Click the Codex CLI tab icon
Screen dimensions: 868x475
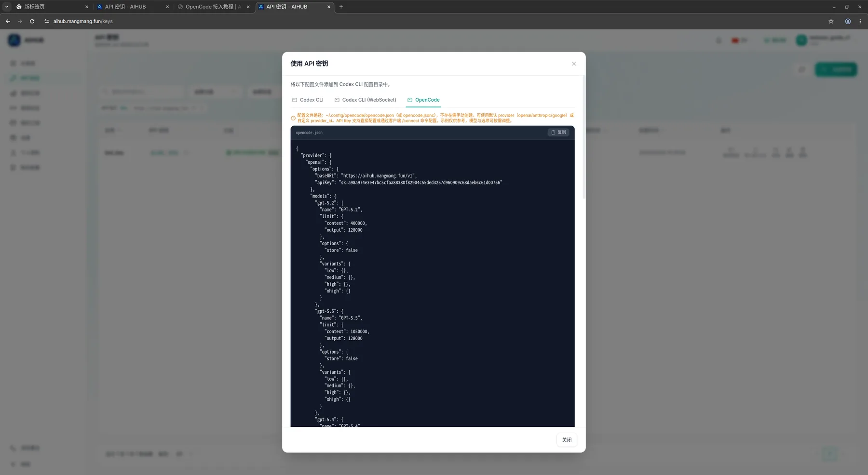295,100
